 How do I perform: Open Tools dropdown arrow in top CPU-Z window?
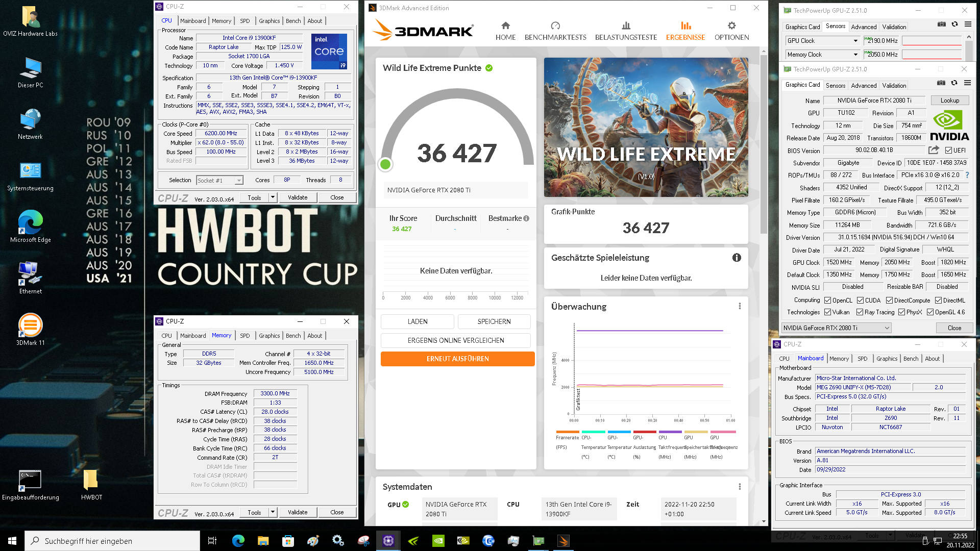[273, 197]
